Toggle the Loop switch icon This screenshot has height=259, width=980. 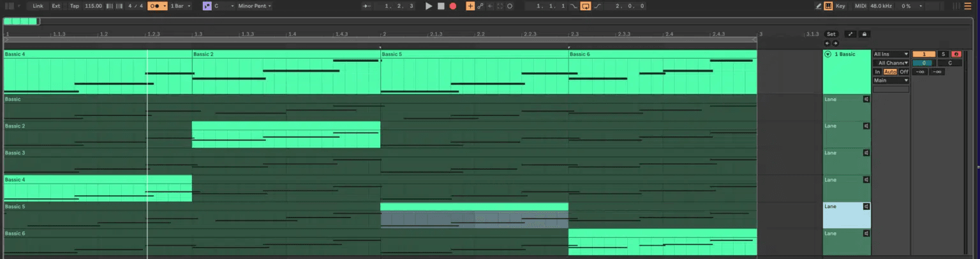click(x=585, y=6)
